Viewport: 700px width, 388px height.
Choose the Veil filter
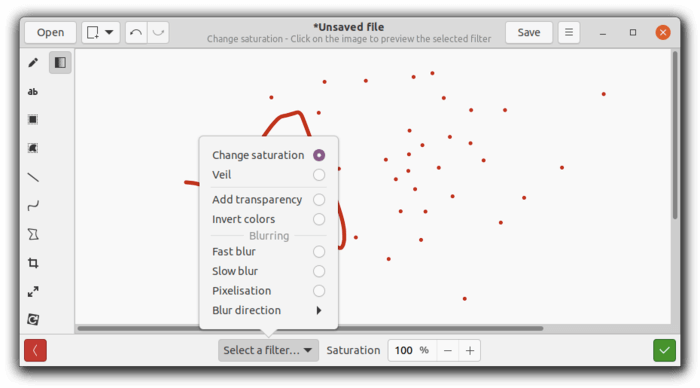pos(268,175)
